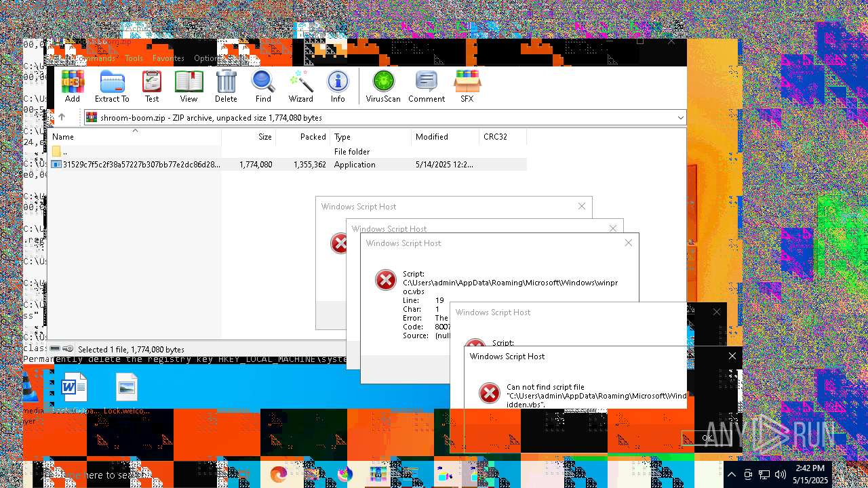Sort files by Packed column header
The width and height of the screenshot is (868, 488).
(302, 137)
